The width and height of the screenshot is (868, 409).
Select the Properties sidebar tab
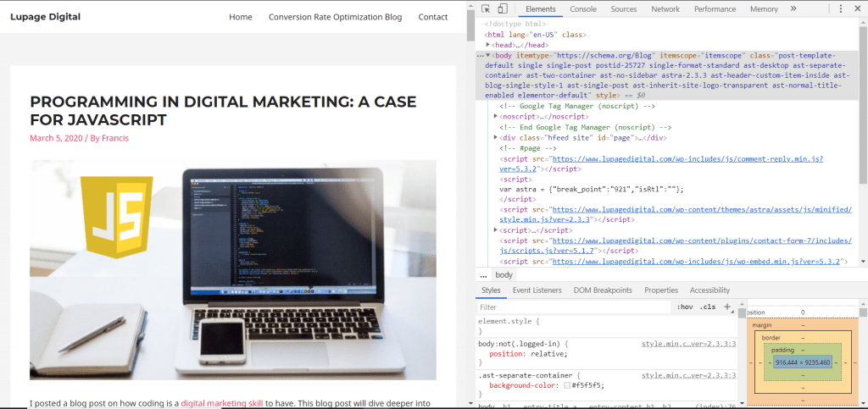pos(661,290)
